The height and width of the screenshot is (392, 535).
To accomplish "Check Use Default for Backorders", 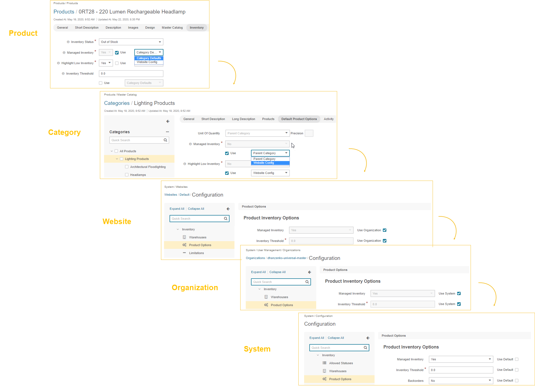I will (517, 381).
